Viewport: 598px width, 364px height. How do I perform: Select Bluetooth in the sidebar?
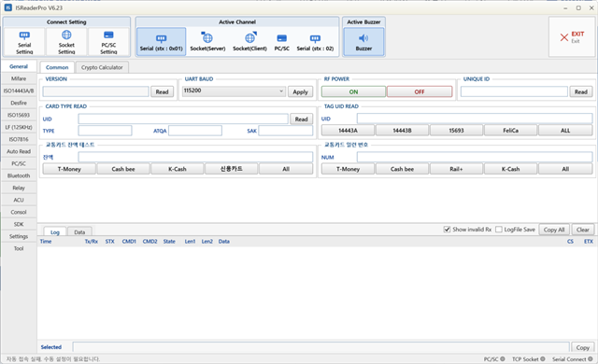[19, 175]
